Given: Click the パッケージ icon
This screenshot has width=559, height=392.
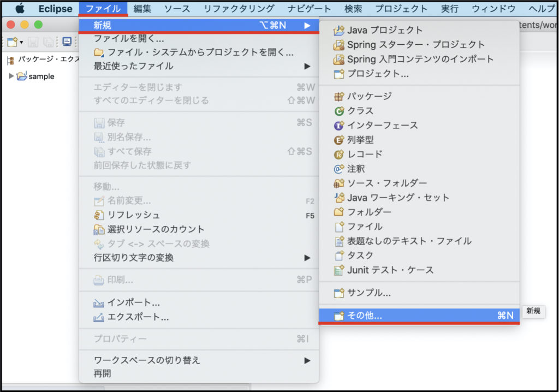Looking at the screenshot, I should point(338,96).
